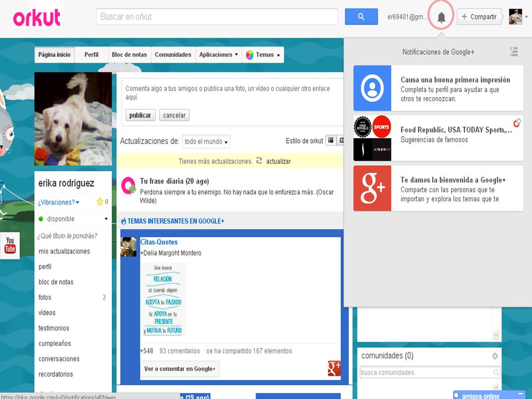
Task: Click the notifications panel dismiss-all list icon
Action: (514, 52)
